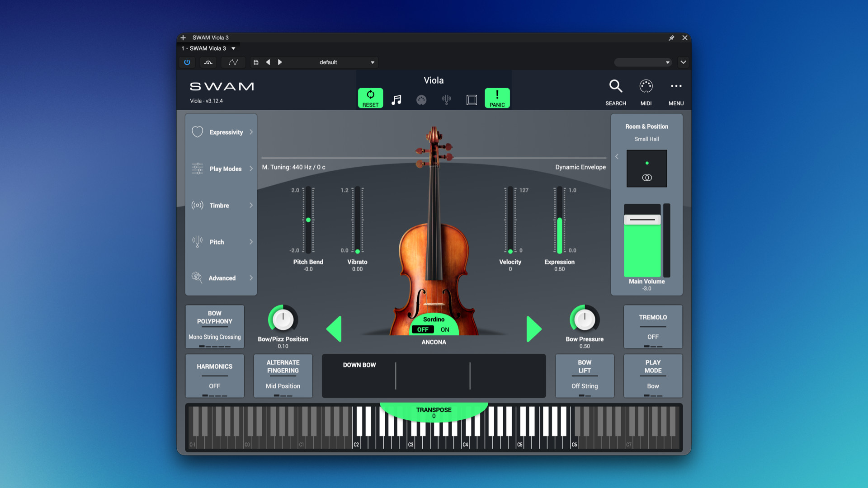Viewport: 868px width, 488px height.
Task: Open the palette icon in header
Action: point(421,100)
